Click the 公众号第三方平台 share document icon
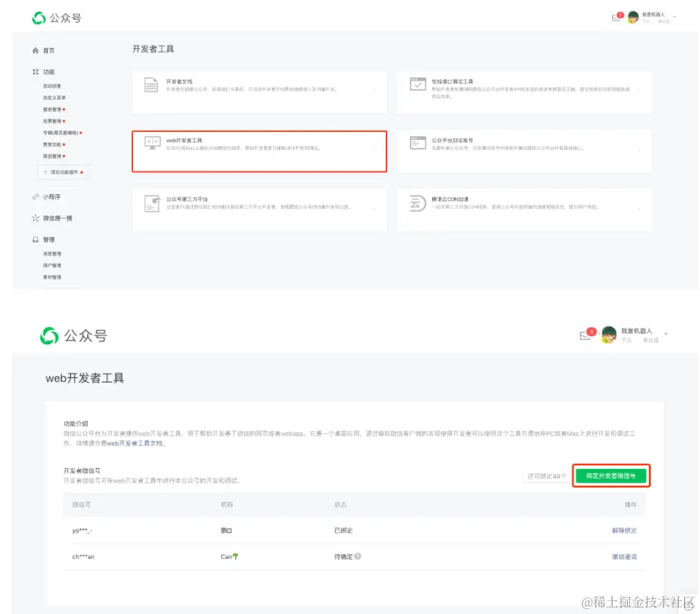Image resolution: width=700 pixels, height=614 pixels. (x=151, y=204)
